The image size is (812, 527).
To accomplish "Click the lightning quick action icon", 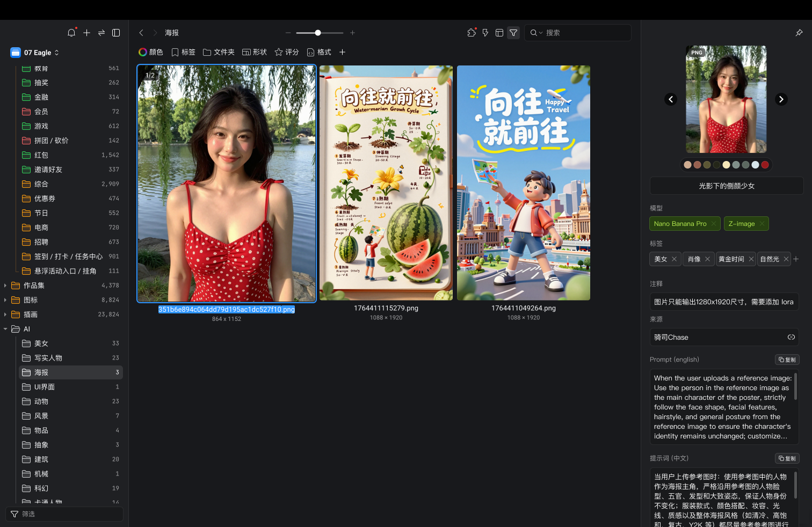I will [x=485, y=33].
